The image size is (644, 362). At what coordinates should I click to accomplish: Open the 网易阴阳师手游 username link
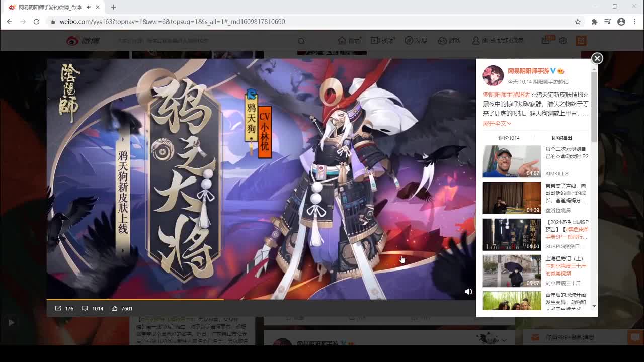point(528,71)
